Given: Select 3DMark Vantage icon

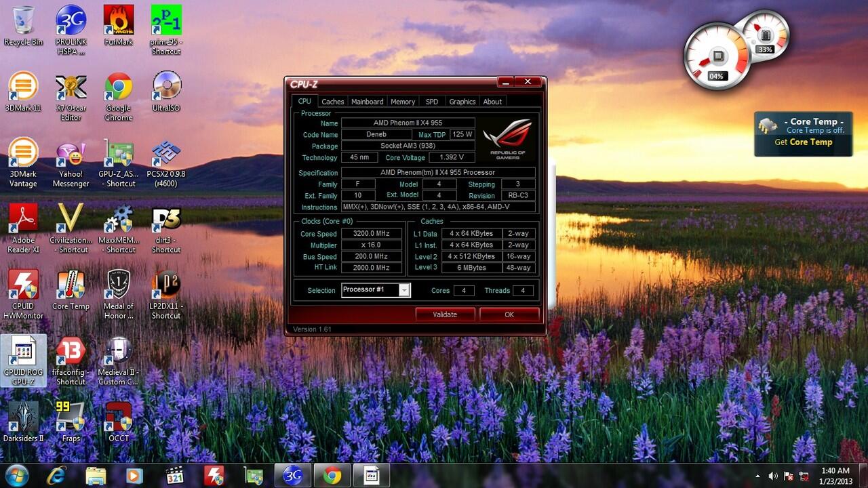Looking at the screenshot, I should pos(23,162).
